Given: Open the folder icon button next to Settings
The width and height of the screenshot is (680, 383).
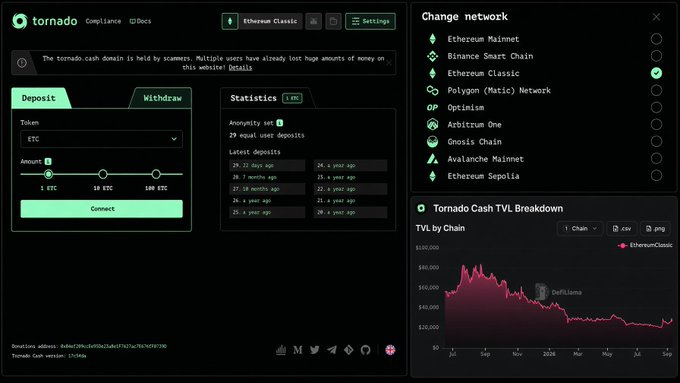Looking at the screenshot, I should click(x=333, y=21).
